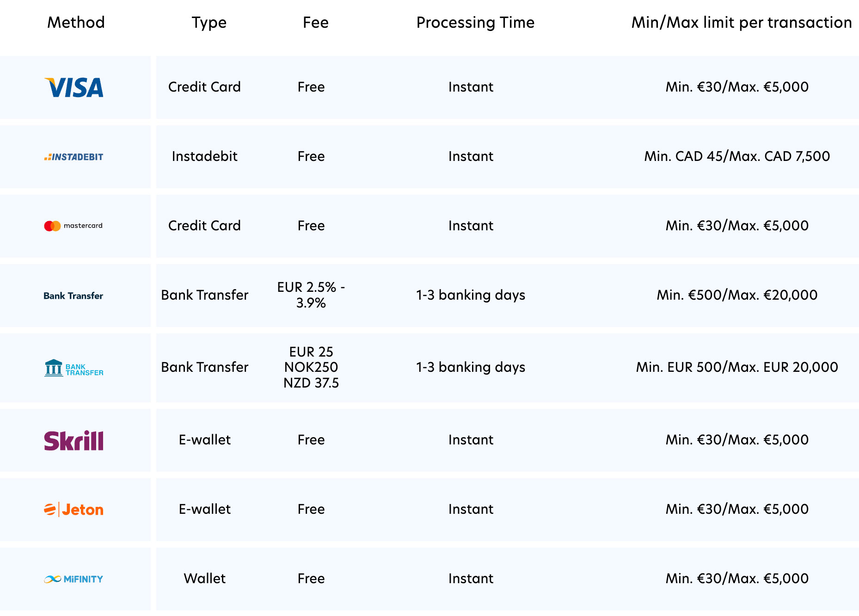Screen dimensions: 859x616
Task: Click '1-3 banking days' in EUR 2.5% row
Action: point(471,295)
